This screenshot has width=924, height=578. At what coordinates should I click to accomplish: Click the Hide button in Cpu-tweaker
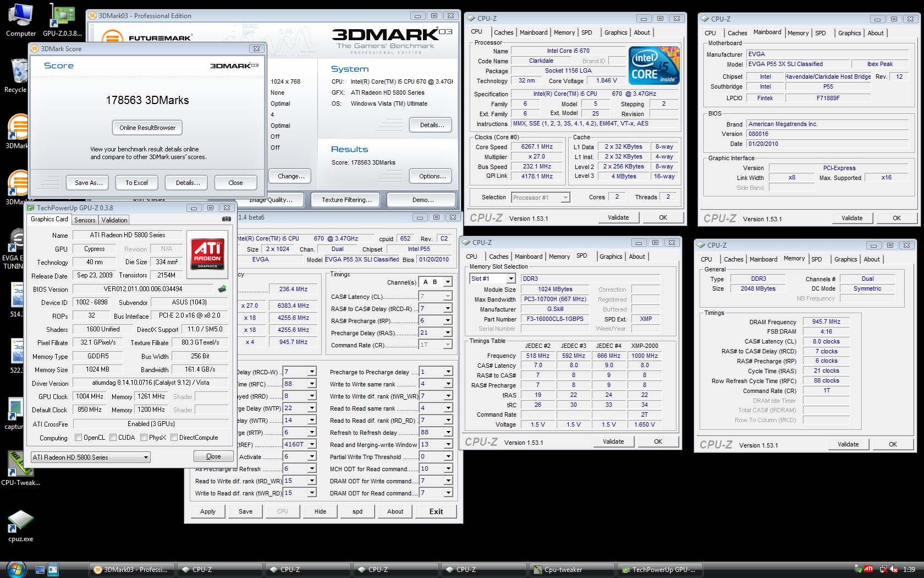pos(320,511)
